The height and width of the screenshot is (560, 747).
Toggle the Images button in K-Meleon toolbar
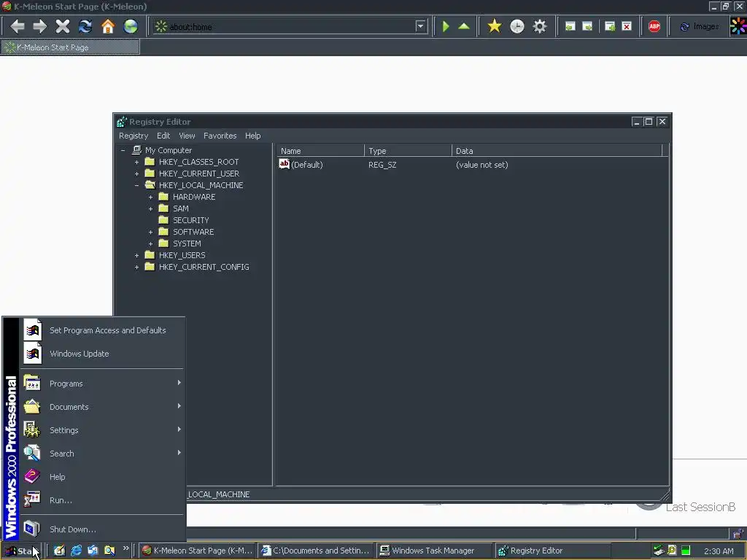point(700,26)
